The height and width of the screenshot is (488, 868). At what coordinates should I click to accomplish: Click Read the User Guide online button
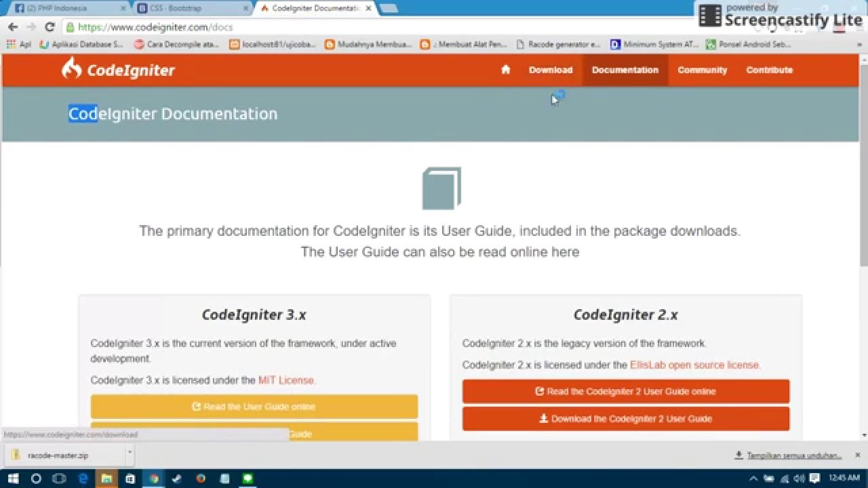click(x=254, y=407)
